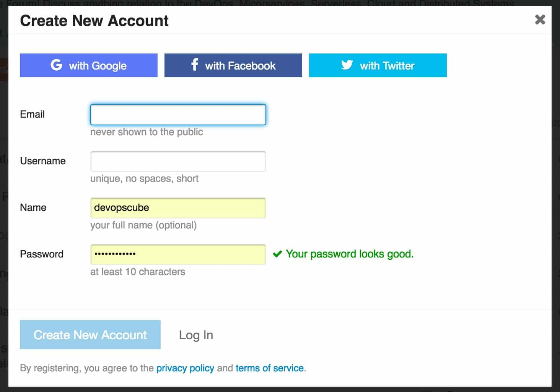Screen dimensions: 560x392
Task: Sign up with Google
Action: (88, 65)
